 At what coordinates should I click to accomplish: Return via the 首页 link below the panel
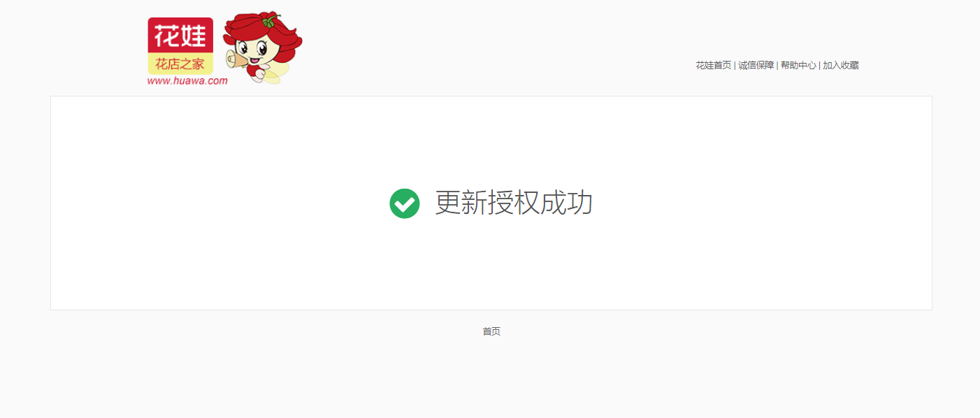491,331
